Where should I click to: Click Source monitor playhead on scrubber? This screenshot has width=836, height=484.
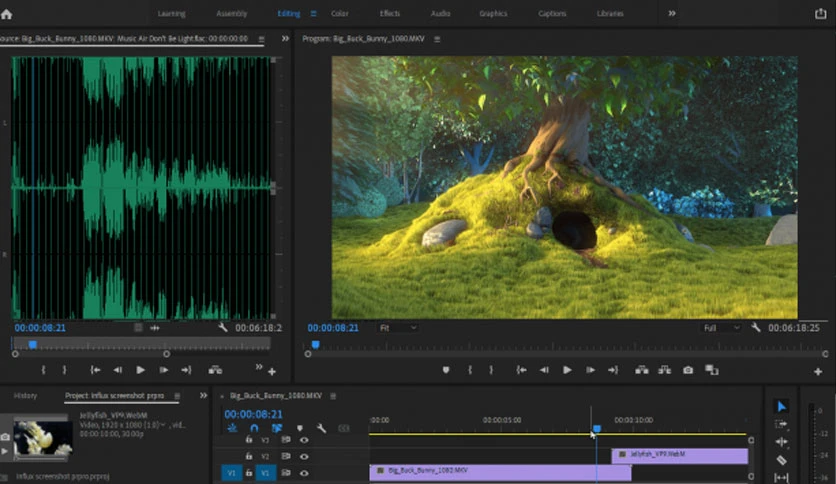[33, 345]
